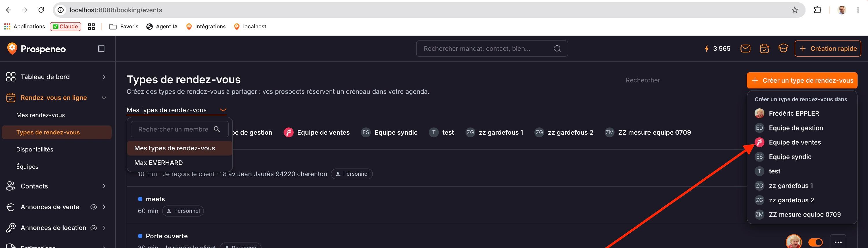Open Mes rendez-vous in sidebar
The height and width of the screenshot is (248, 868).
coord(41,115)
